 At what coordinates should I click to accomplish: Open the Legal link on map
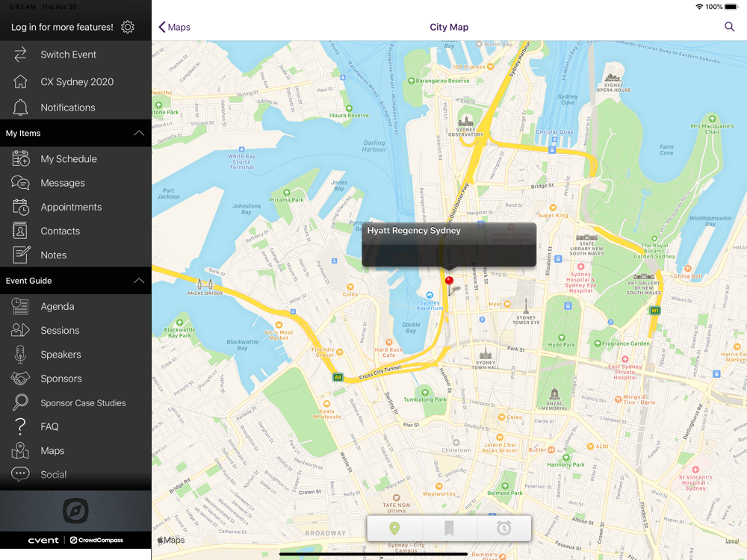coord(732,541)
